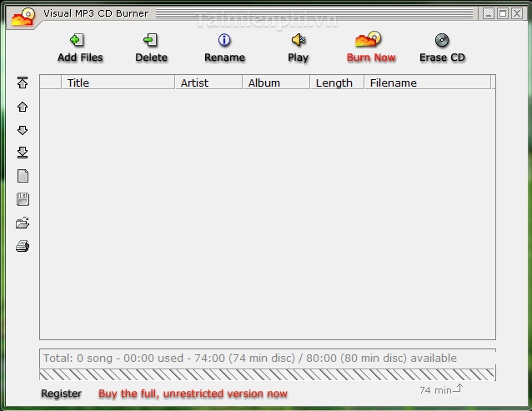Image resolution: width=532 pixels, height=411 pixels.
Task: Click the Play label
Action: click(x=299, y=58)
